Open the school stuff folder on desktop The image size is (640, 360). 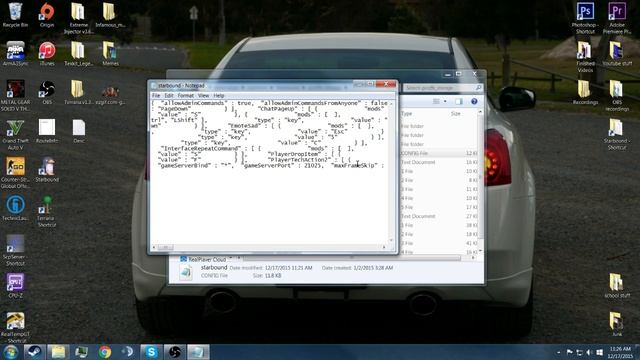(x=617, y=285)
